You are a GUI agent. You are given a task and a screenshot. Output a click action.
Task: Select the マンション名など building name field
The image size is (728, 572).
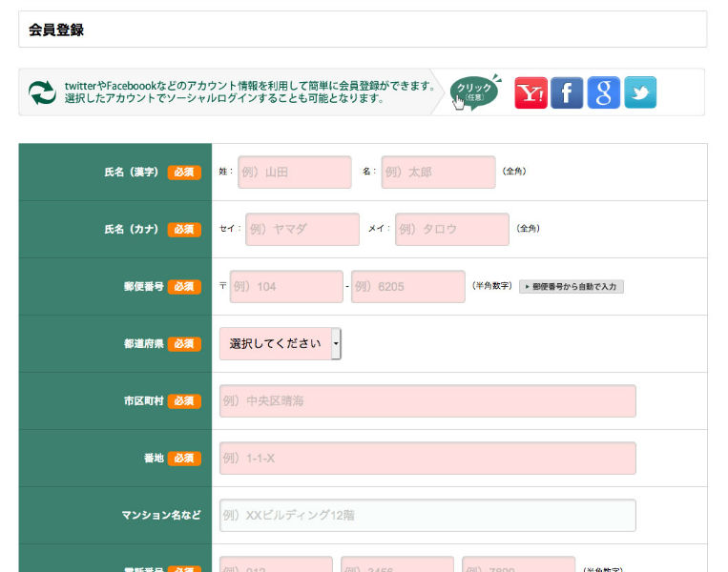(427, 516)
